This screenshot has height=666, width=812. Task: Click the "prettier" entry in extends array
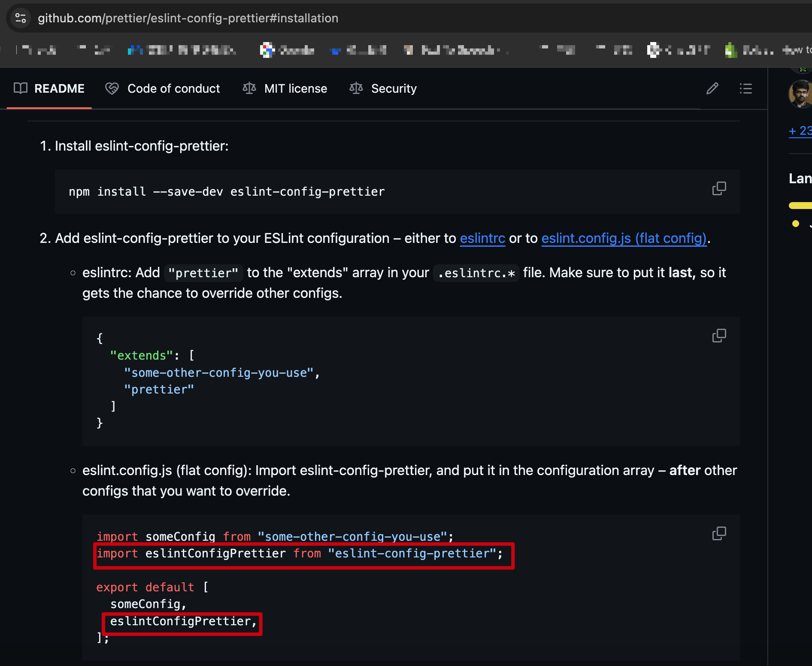tap(159, 389)
